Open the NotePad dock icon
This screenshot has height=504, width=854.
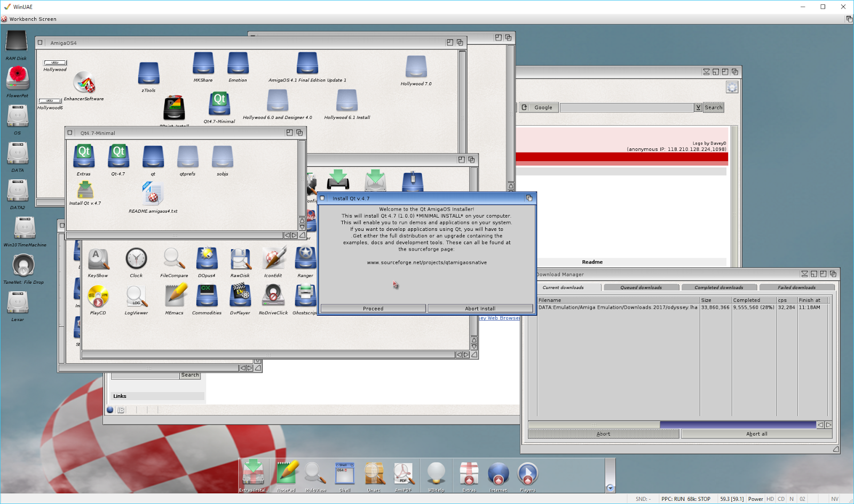coord(287,475)
